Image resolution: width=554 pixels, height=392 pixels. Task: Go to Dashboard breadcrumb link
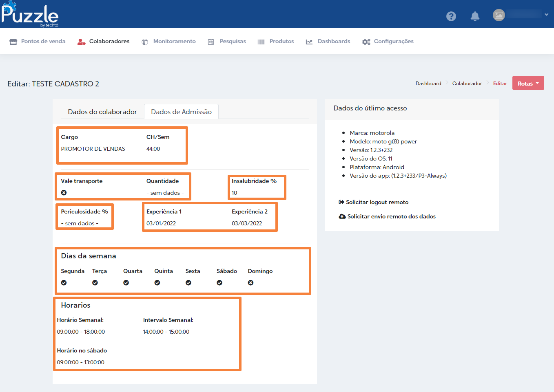tap(428, 84)
